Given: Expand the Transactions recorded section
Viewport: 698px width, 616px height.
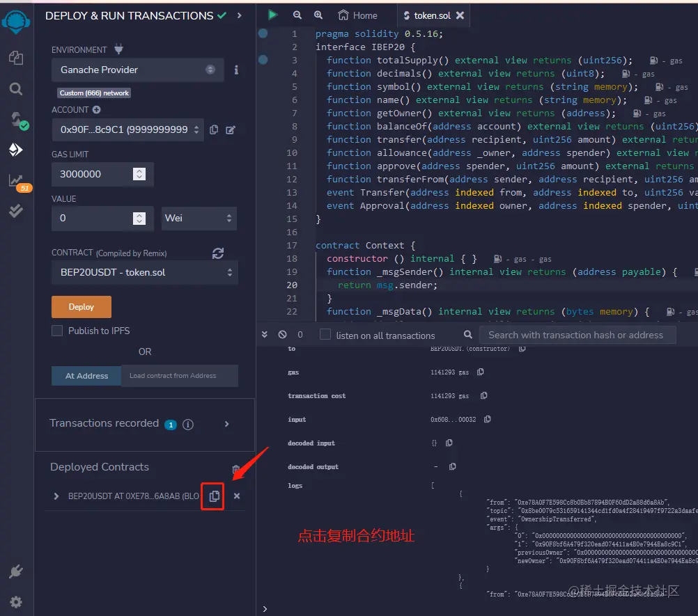Looking at the screenshot, I should click(226, 425).
